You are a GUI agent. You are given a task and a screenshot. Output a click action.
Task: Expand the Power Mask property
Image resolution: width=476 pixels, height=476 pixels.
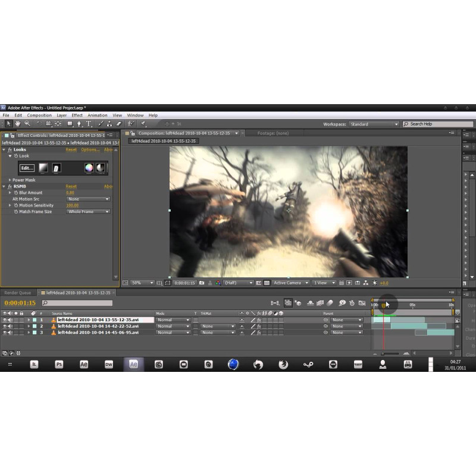click(x=10, y=180)
